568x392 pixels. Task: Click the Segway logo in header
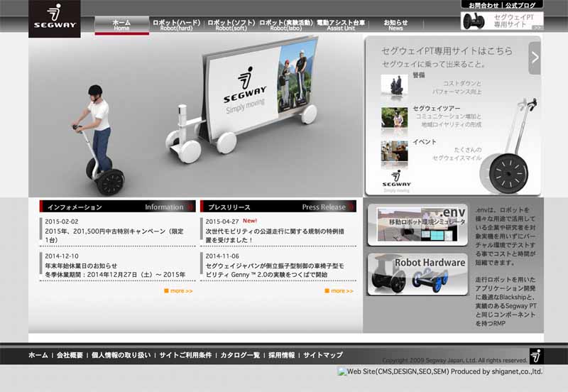[55, 18]
